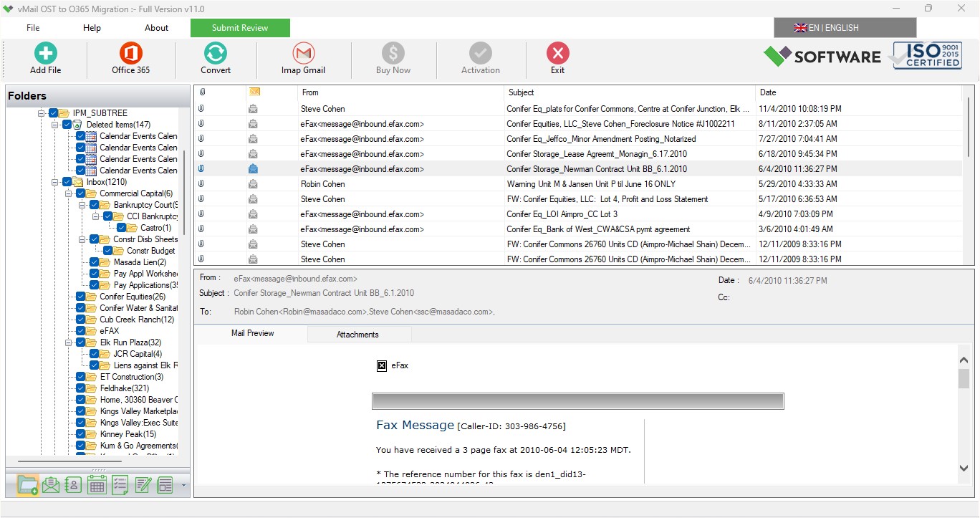Collapse the CCI Bankruptcy node
The width and height of the screenshot is (980, 518).
tap(96, 216)
